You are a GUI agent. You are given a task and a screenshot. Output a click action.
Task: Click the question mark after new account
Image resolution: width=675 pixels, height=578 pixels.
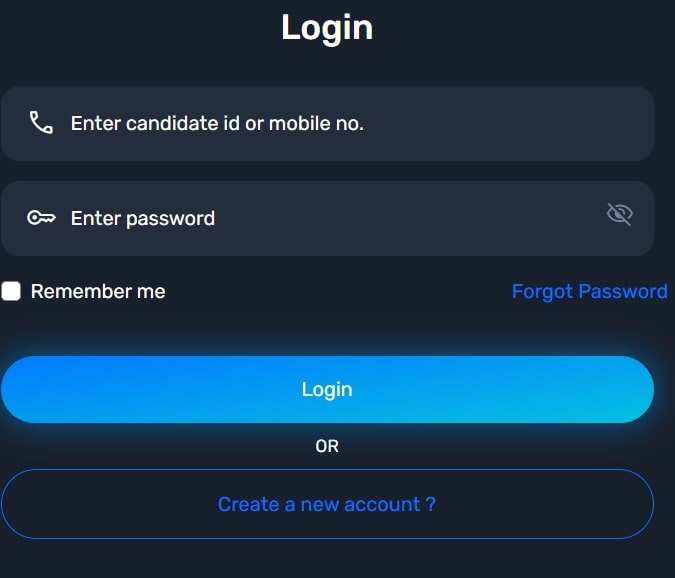coord(430,504)
